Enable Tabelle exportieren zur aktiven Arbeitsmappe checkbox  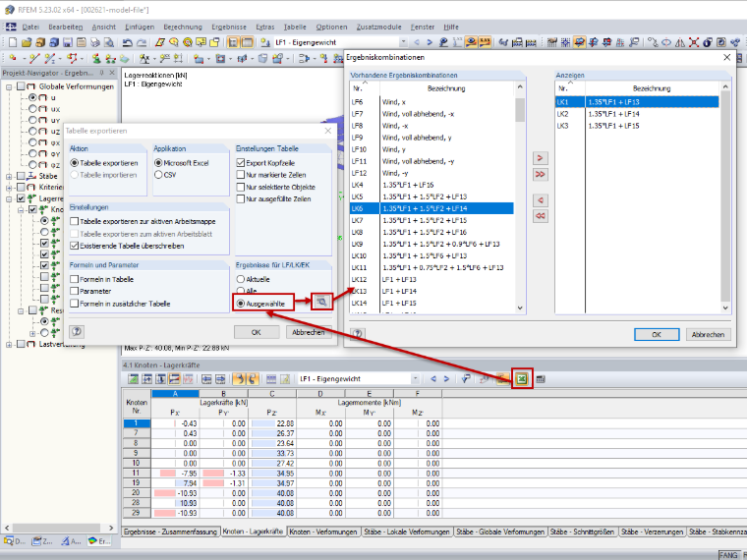click(x=74, y=221)
